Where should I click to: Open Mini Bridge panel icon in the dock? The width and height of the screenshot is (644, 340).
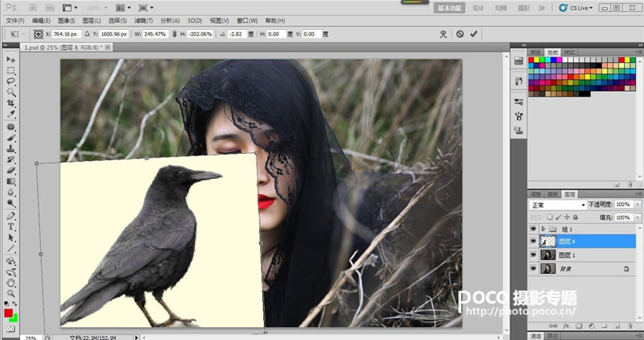point(518,61)
